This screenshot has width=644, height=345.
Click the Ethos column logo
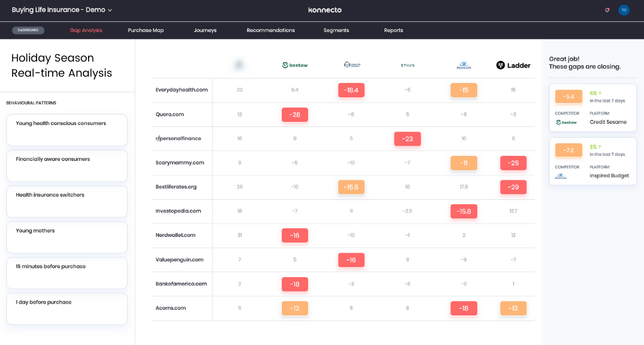point(408,65)
